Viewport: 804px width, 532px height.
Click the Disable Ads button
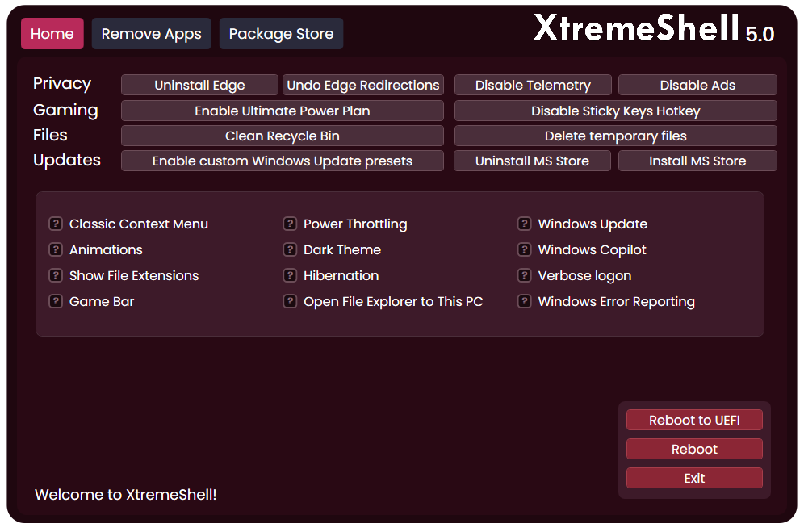coord(697,85)
